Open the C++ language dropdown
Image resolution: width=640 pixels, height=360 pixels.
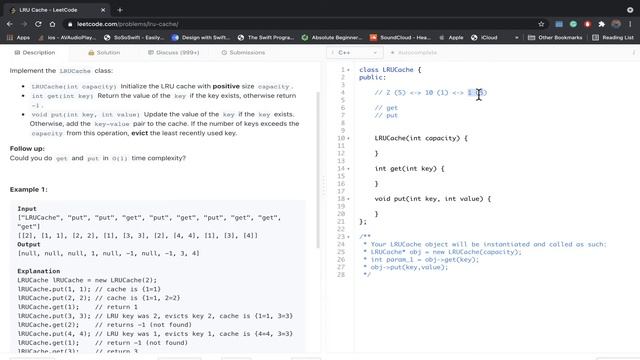click(354, 53)
